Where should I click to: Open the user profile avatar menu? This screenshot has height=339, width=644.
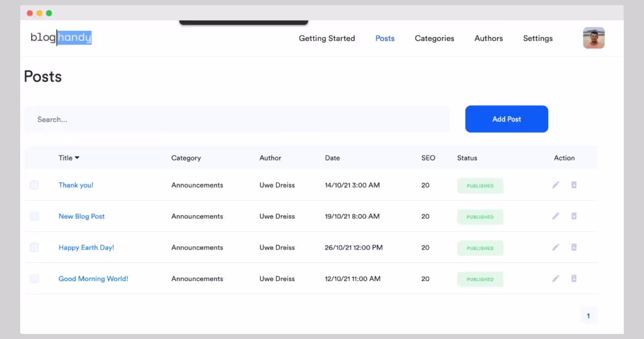(x=593, y=38)
